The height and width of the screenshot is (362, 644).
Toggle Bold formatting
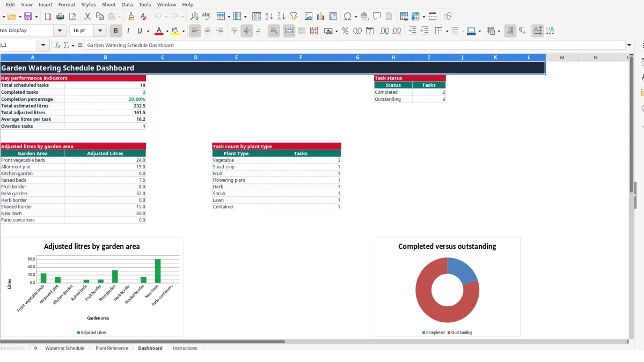click(115, 31)
